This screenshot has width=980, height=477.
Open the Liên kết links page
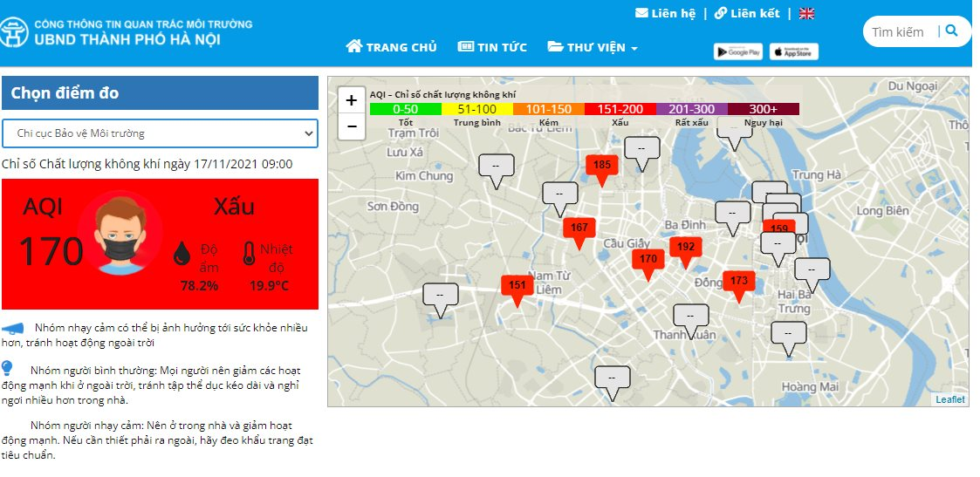[x=746, y=13]
